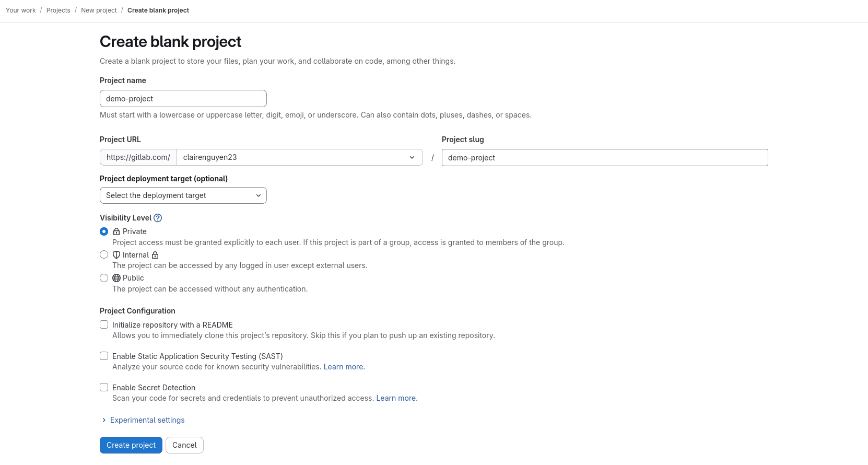Click the chevron in deployment target selector
Viewport: 868px width, 465px height.
[x=258, y=195]
